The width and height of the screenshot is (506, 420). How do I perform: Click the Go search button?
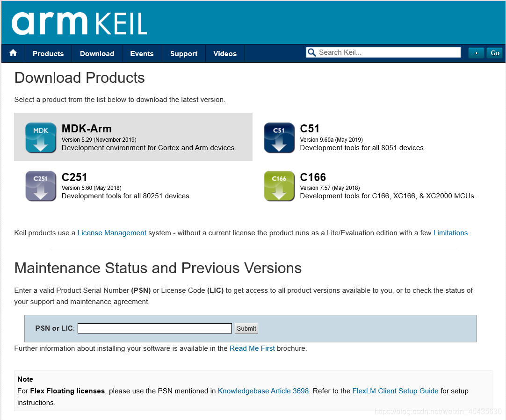495,53
